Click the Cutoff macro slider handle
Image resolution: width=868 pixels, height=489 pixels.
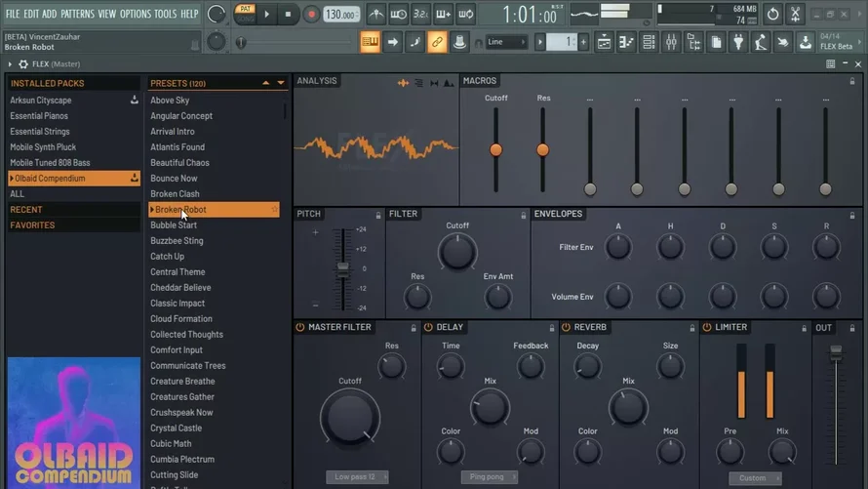(x=496, y=149)
